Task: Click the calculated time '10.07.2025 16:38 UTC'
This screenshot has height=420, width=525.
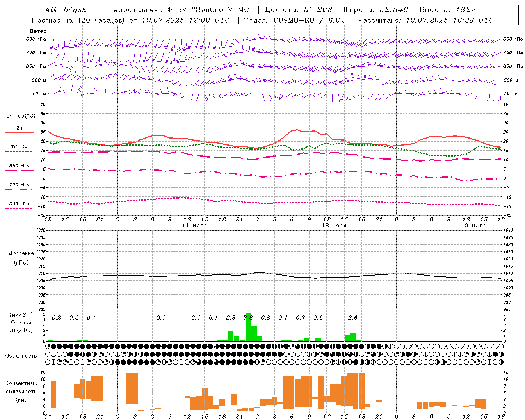Action: coord(450,20)
